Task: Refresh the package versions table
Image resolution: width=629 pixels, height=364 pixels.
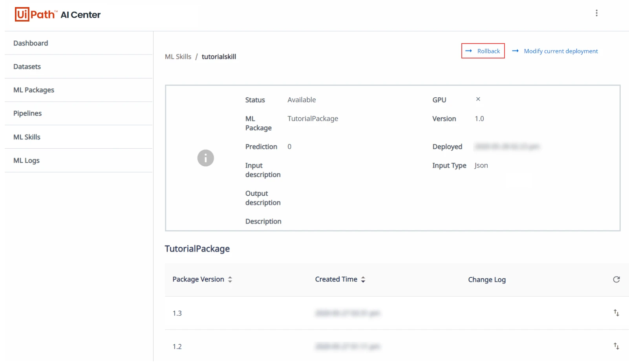Action: (x=616, y=279)
